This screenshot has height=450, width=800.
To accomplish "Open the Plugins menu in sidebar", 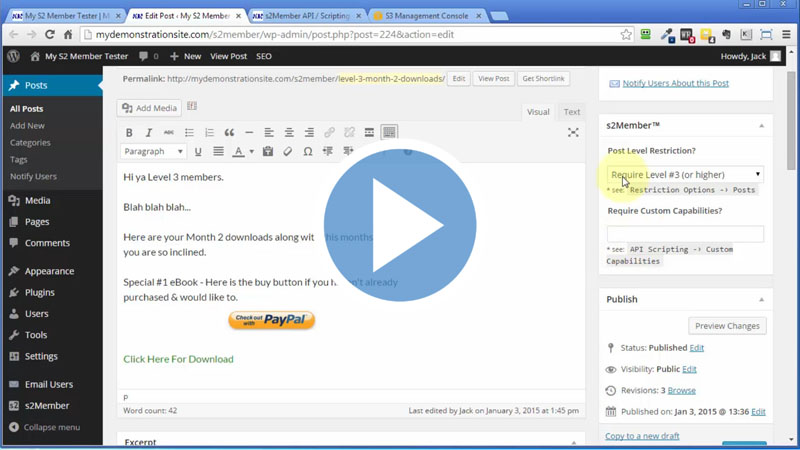I will point(40,292).
